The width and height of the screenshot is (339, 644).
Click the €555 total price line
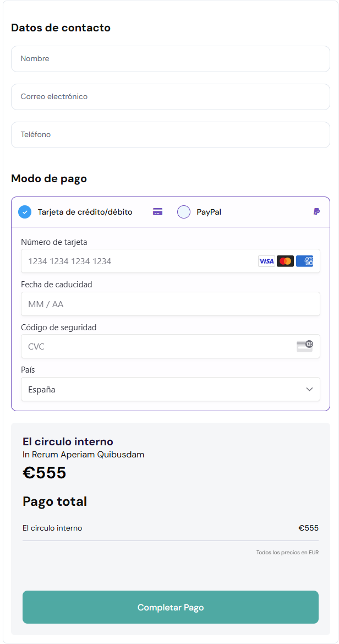coord(308,528)
